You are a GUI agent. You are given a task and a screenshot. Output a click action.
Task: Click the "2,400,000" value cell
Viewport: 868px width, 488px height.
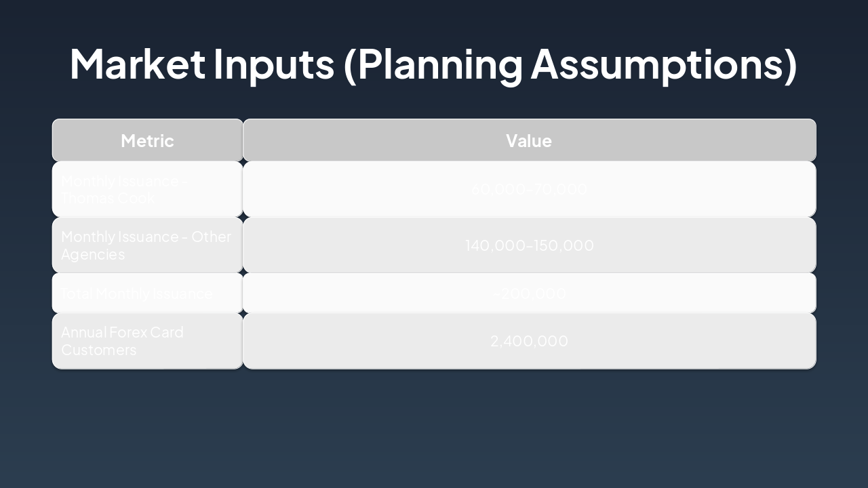[529, 341]
